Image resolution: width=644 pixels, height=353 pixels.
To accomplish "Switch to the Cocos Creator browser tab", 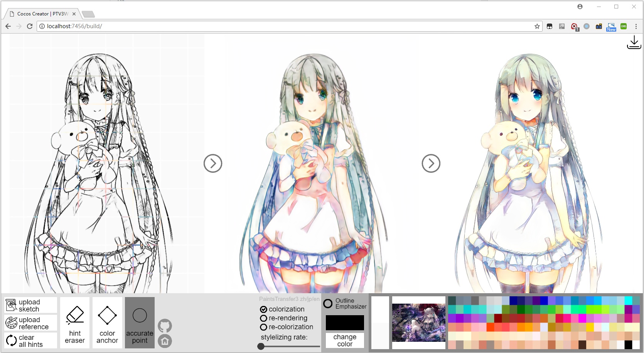I will pyautogui.click(x=42, y=14).
